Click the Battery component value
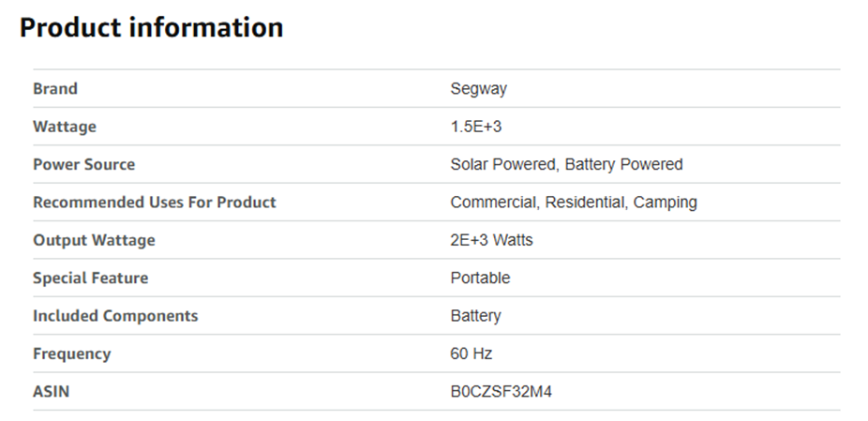Screen dimensions: 868x421 (x=475, y=316)
